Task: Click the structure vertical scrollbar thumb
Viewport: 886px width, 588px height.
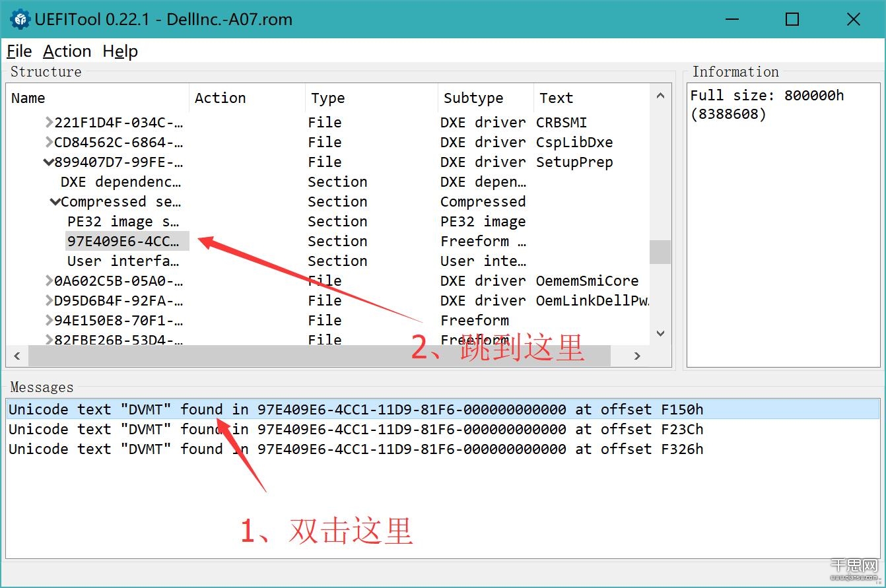Action: (x=660, y=251)
